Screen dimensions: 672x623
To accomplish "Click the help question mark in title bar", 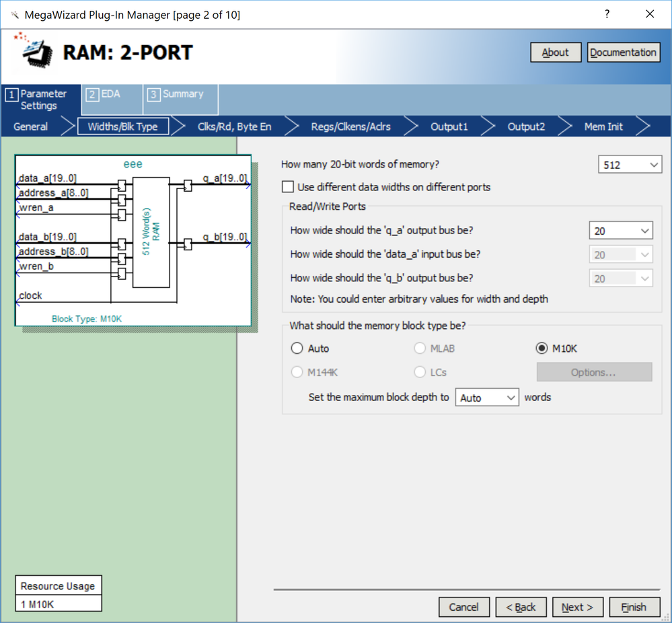I will [607, 14].
